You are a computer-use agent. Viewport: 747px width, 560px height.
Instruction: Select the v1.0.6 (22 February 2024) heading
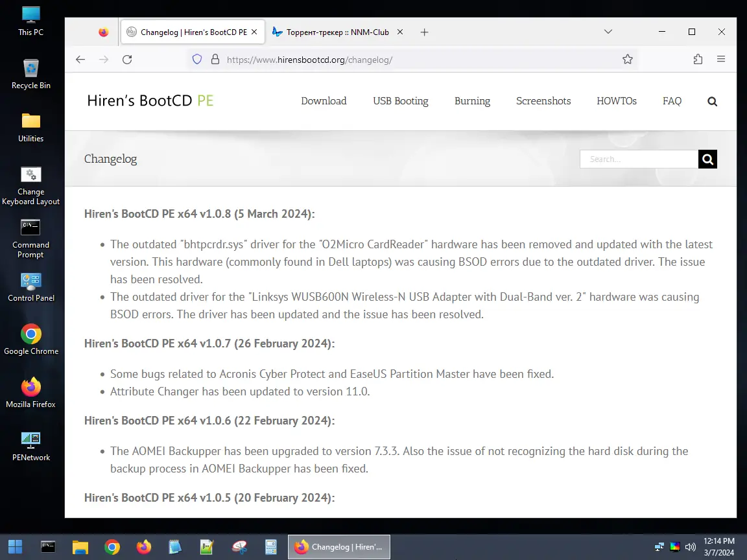coord(209,421)
